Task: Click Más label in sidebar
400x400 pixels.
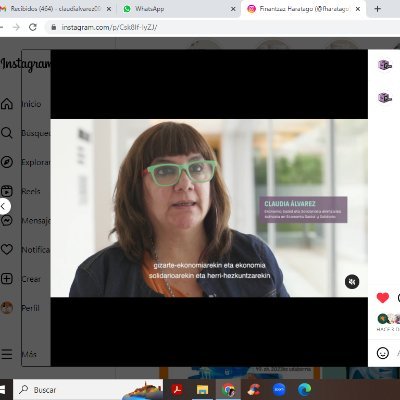Action: (x=29, y=354)
